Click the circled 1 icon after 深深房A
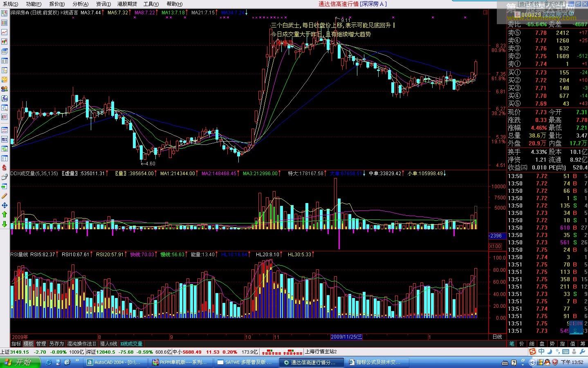Image resolution: width=588 pixels, height=368 pixels. coord(572,14)
